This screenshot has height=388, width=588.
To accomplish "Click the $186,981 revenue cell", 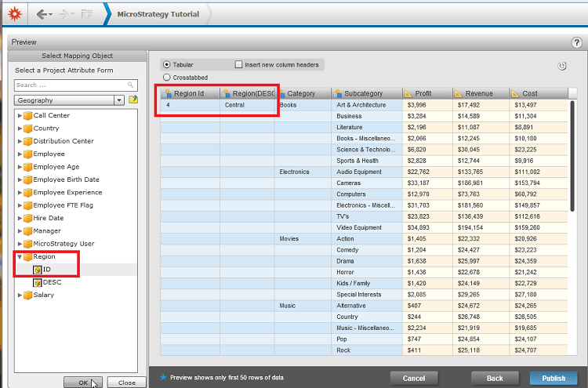I will tap(481, 183).
